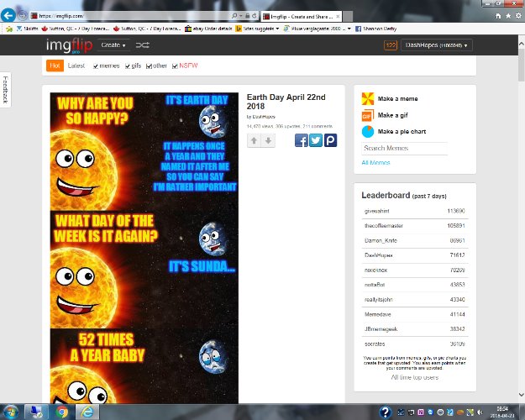Open the DashHopes account dropdown
The width and height of the screenshot is (525, 420).
click(x=437, y=45)
